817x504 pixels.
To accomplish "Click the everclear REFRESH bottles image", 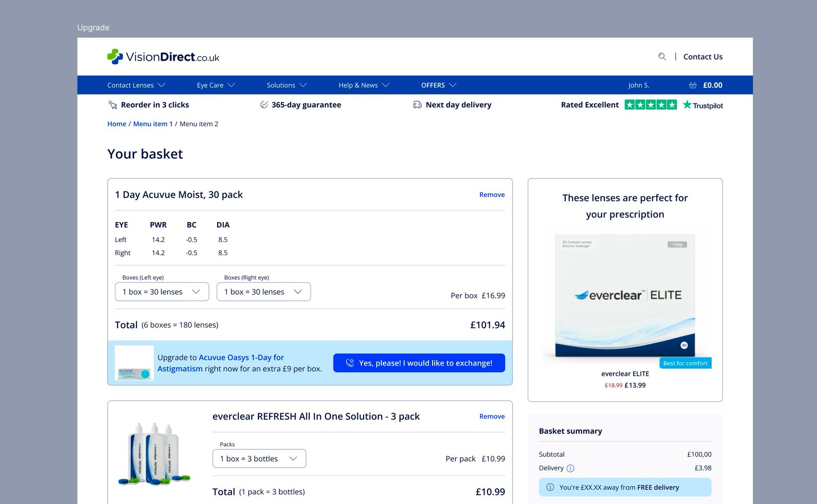I will [154, 453].
